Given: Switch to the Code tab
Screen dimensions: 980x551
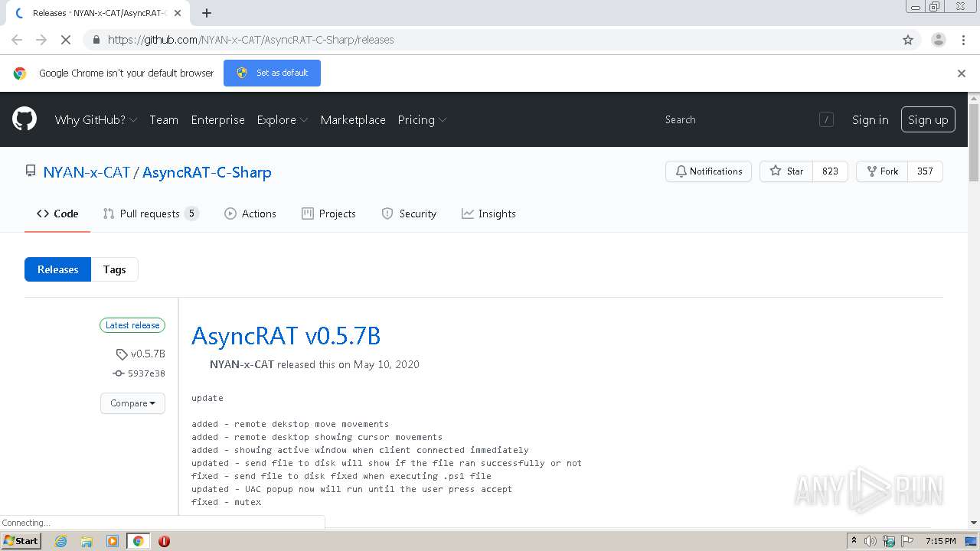Looking at the screenshot, I should tap(57, 214).
